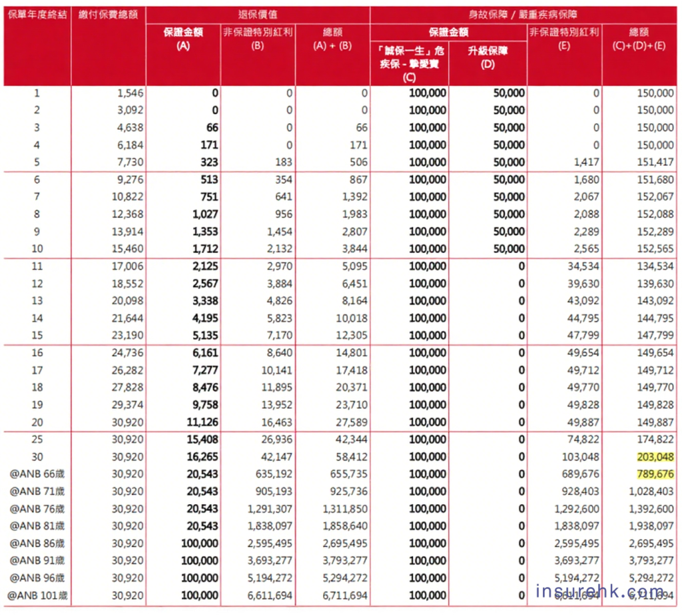682x616 pixels.
Task: Select the guaranteed amount 3,338
Action: click(x=205, y=301)
